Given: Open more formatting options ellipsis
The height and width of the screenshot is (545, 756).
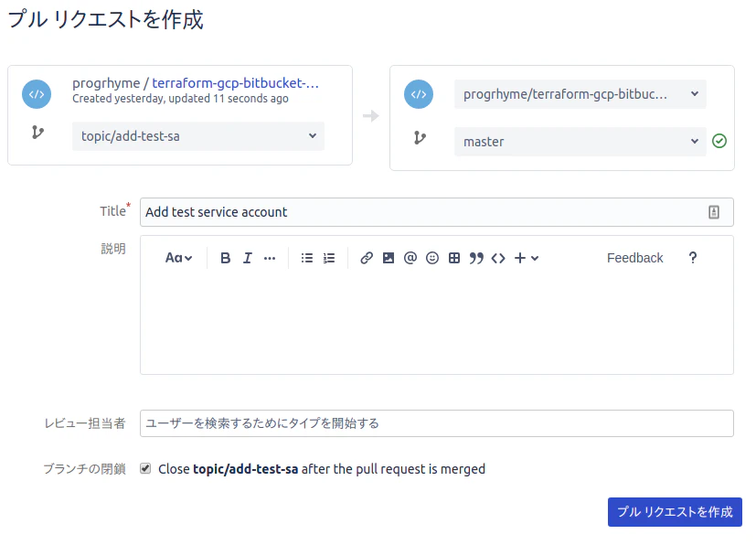Looking at the screenshot, I should (x=270, y=259).
